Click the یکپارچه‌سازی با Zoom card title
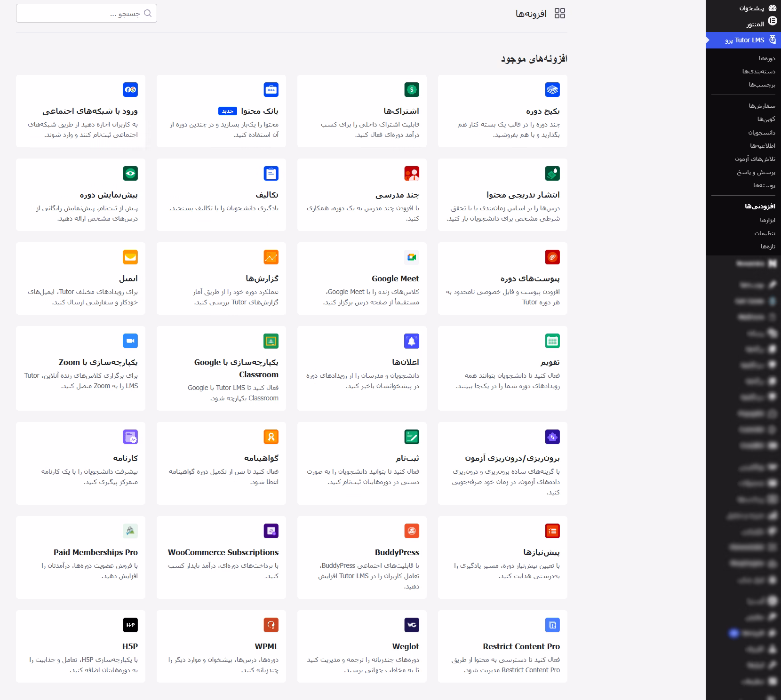Viewport: 781px width, 700px height. click(x=98, y=362)
